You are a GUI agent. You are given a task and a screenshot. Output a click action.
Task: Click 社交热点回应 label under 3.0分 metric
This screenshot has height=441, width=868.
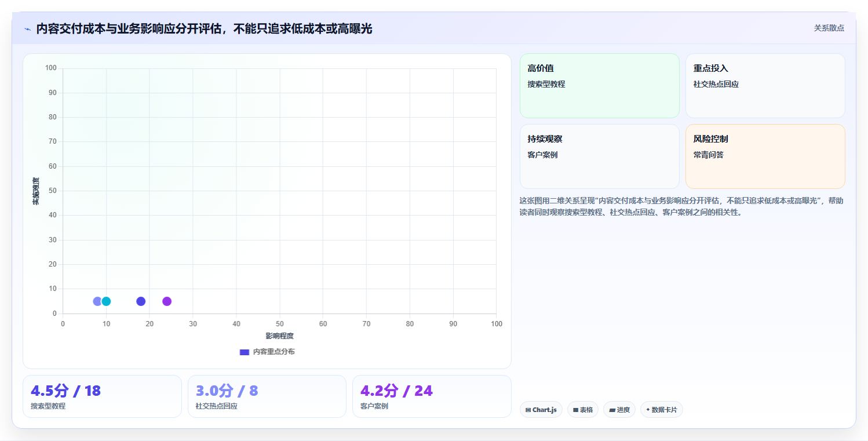tap(217, 406)
